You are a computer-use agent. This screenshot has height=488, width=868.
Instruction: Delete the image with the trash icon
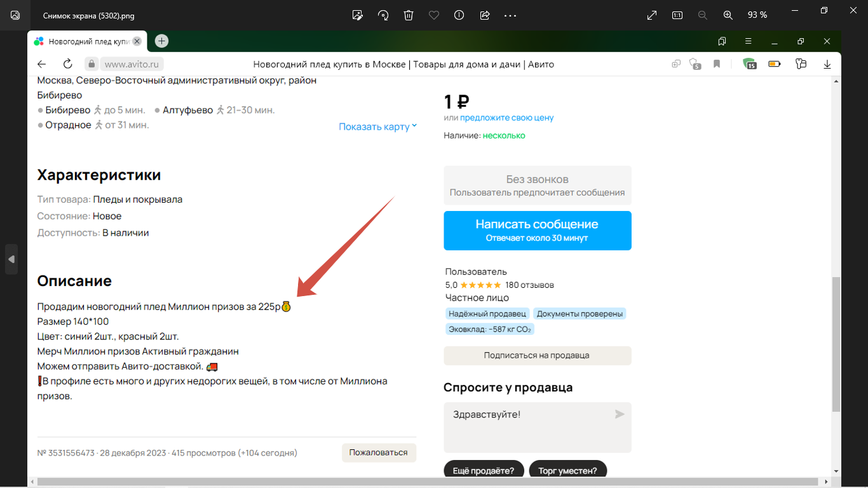(x=409, y=15)
